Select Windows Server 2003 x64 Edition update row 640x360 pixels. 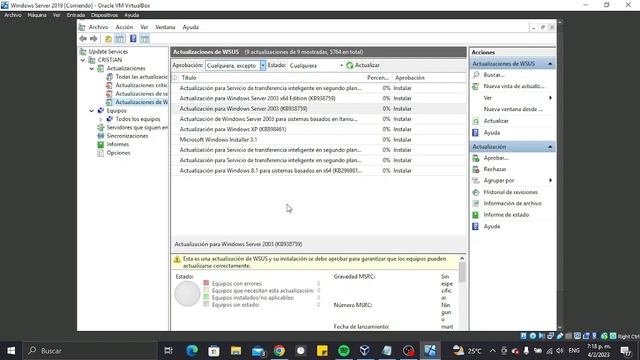point(318,98)
